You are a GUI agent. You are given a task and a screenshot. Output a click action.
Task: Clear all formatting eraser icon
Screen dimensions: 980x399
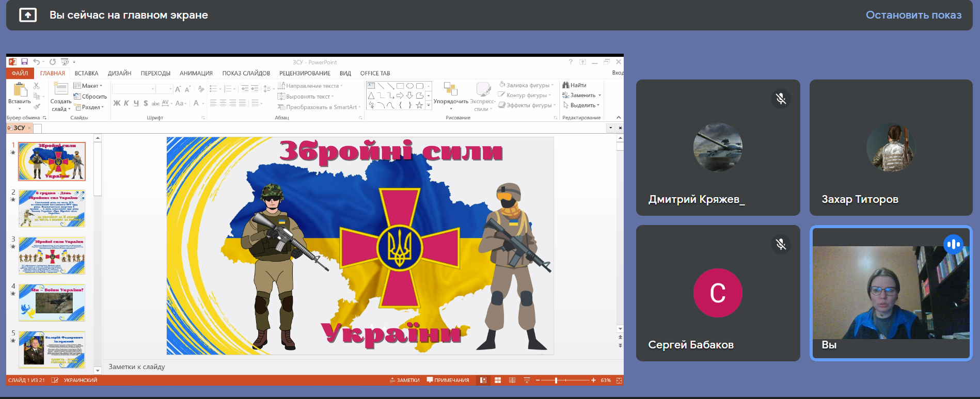click(201, 89)
